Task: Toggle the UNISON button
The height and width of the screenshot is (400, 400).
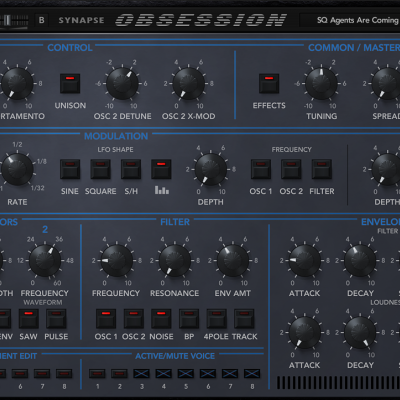Action: coord(70,83)
